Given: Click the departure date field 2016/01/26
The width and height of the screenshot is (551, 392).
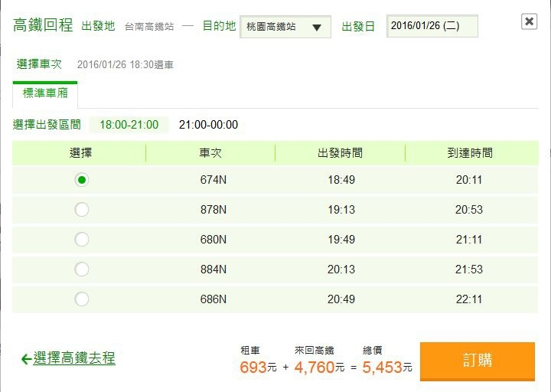Looking at the screenshot, I should [432, 26].
